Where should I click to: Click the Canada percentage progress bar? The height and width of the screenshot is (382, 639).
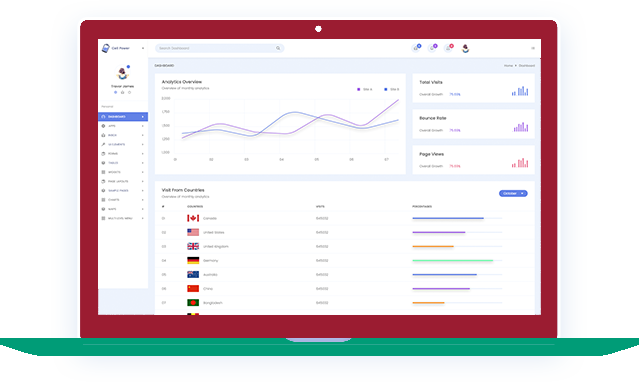(x=457, y=219)
